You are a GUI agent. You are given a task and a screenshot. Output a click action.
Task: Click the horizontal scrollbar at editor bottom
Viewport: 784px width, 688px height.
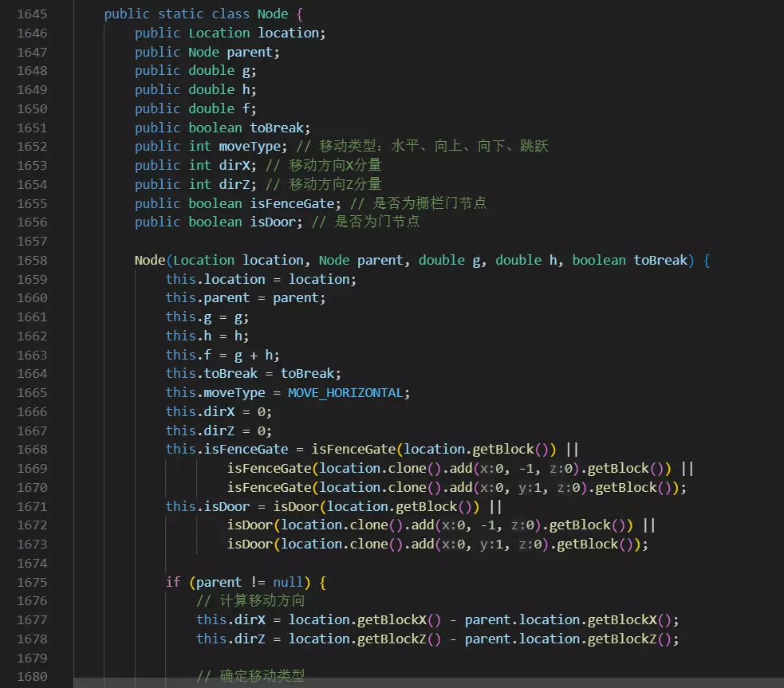(428, 682)
